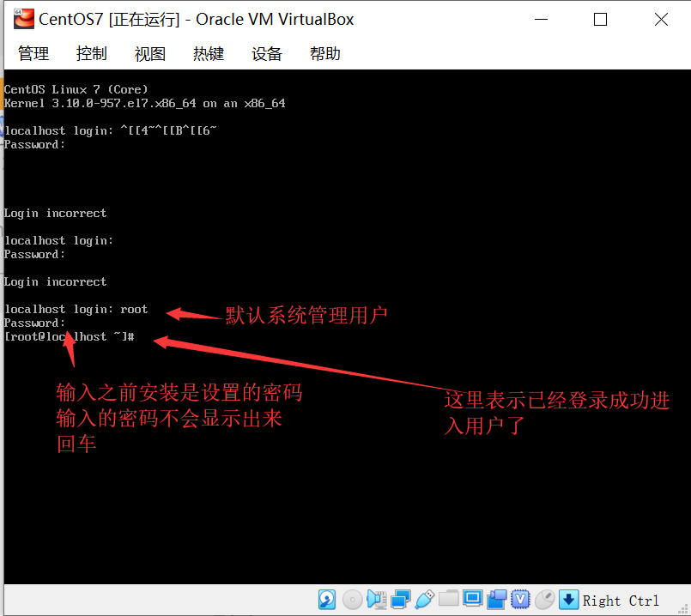Open the 管理 menu
Viewport: 691px width, 616px height.
click(x=33, y=54)
